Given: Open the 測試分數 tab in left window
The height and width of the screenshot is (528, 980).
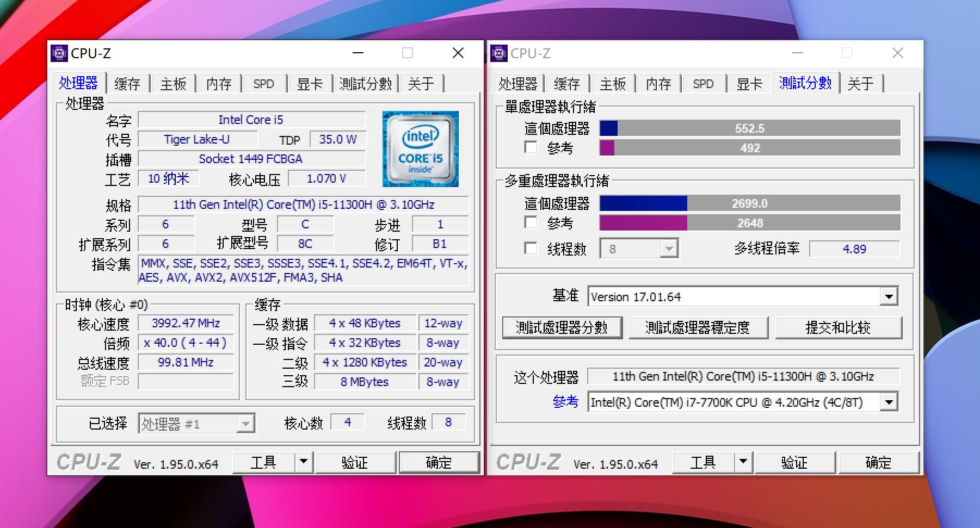Looking at the screenshot, I should tap(366, 84).
